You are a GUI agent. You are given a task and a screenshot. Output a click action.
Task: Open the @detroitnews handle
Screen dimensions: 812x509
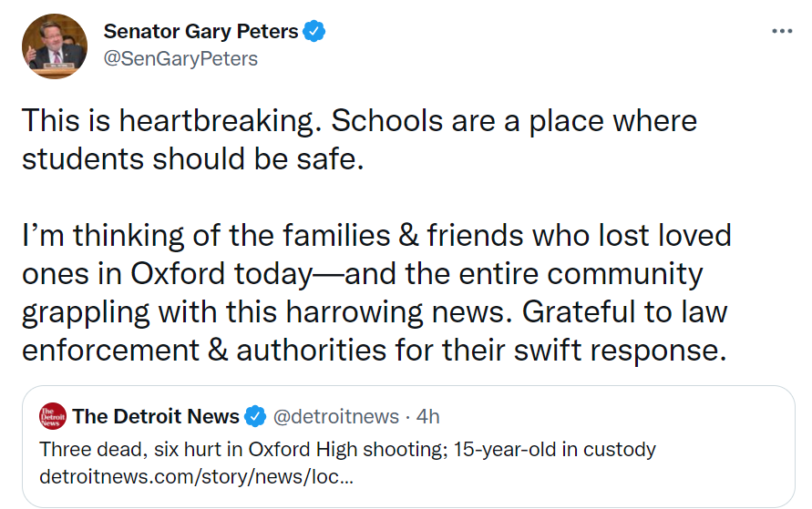335,417
